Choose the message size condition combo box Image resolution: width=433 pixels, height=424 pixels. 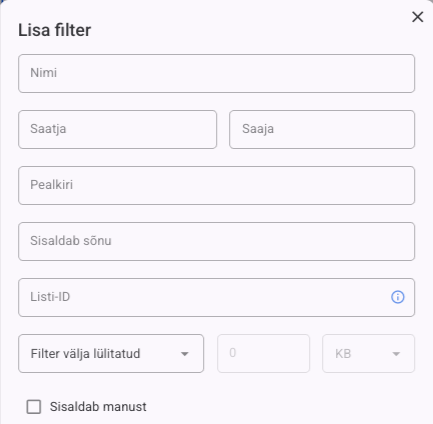(x=111, y=353)
